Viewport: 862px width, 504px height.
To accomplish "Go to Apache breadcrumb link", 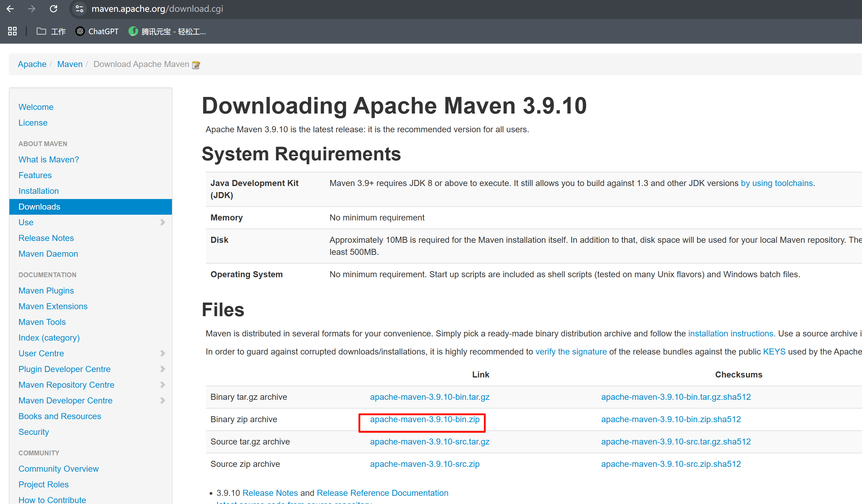I will pos(32,64).
